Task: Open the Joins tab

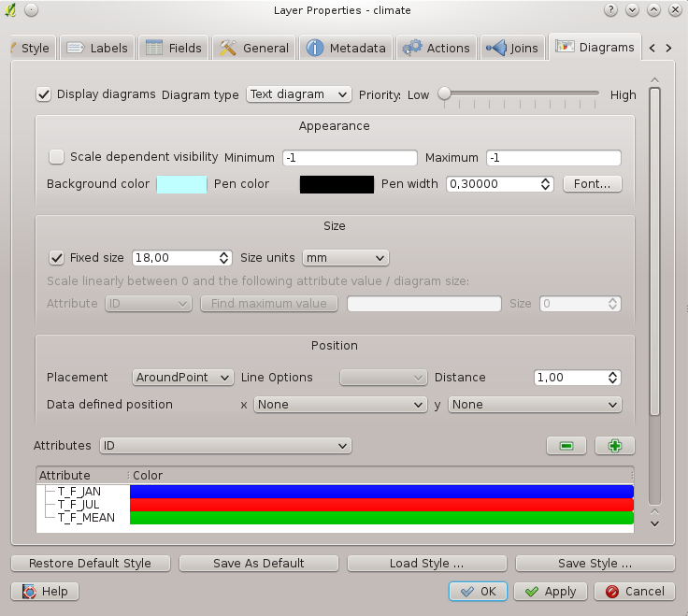Action: tap(512, 48)
